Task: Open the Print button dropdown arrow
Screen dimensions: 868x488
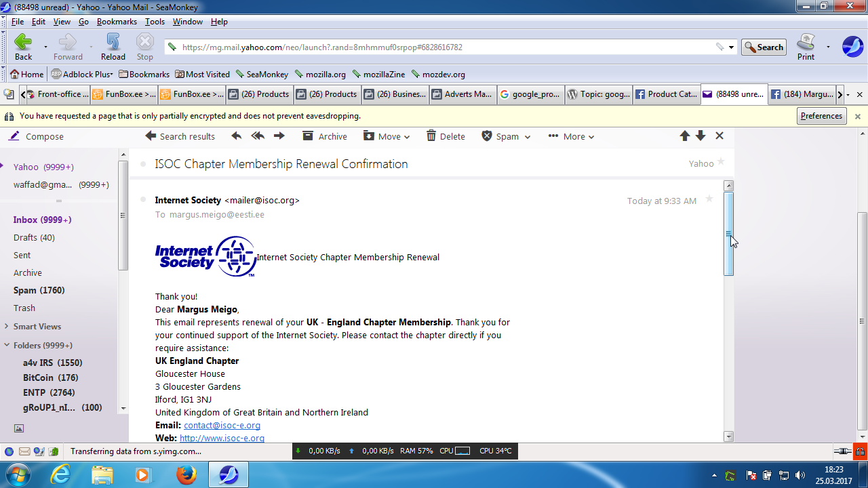Action: (x=827, y=47)
